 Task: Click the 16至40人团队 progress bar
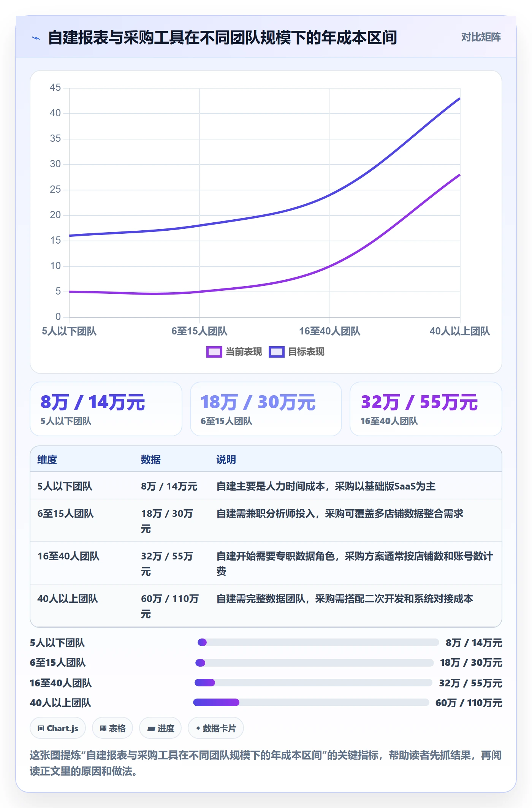coord(313,683)
